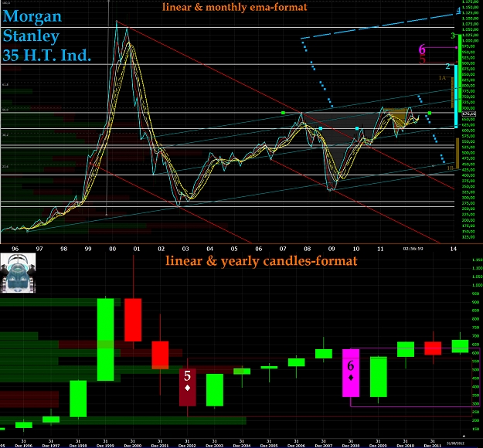
Task: Click the 99 year label on time axis
Action: 88,249
